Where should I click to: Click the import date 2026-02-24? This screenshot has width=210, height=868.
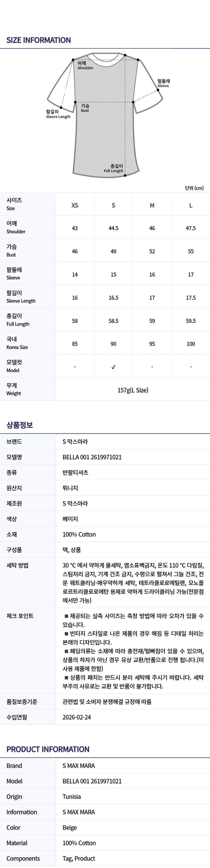point(76,717)
